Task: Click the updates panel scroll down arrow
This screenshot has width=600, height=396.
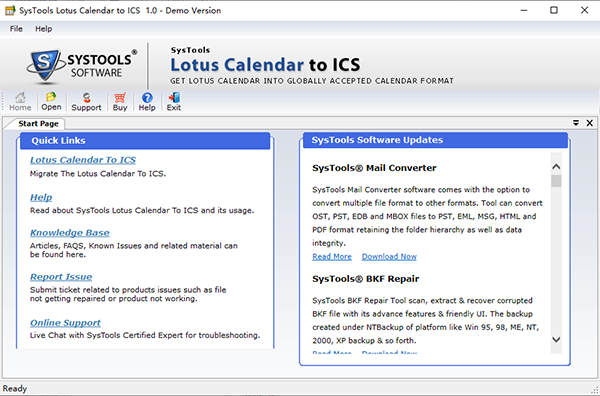Action: [556, 339]
